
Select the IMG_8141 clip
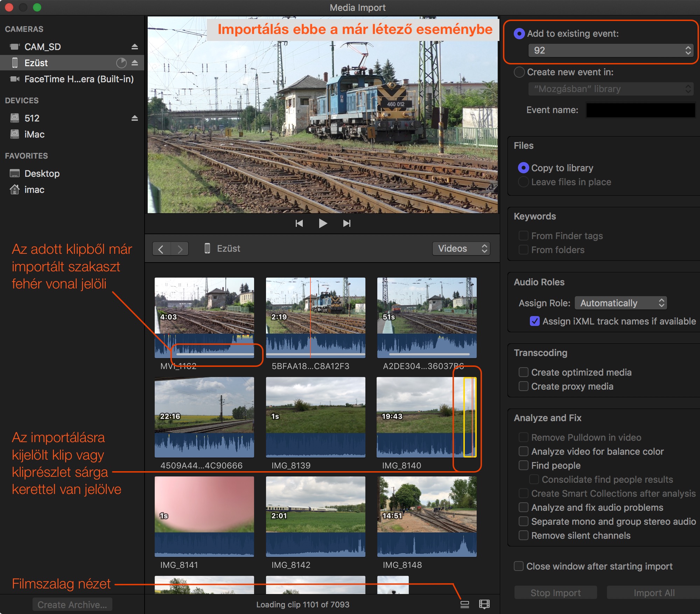click(x=204, y=517)
